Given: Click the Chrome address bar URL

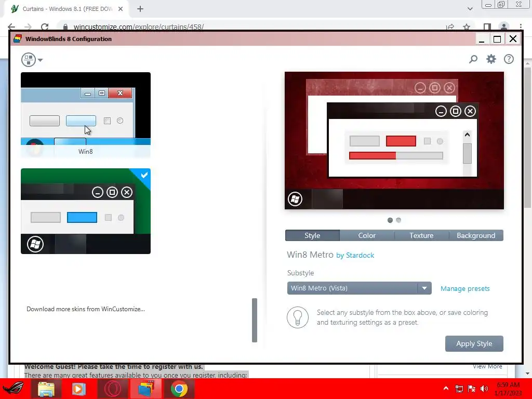Looking at the screenshot, I should (138, 27).
